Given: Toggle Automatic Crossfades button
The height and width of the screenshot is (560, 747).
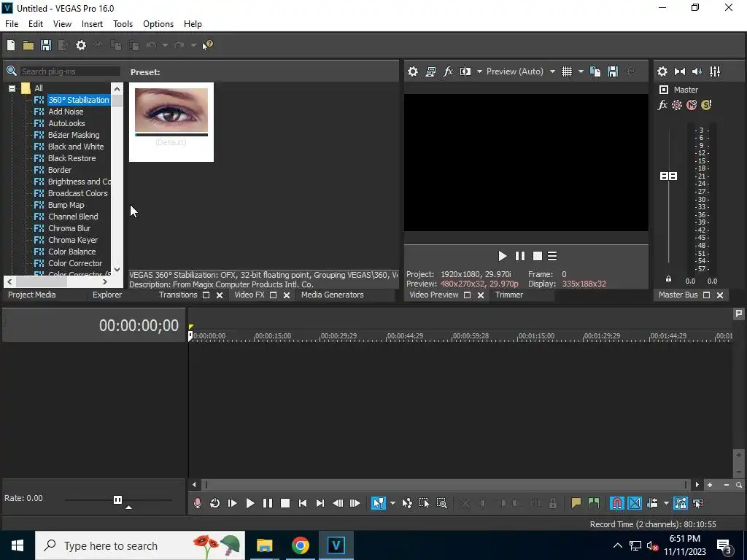Looking at the screenshot, I should point(635,503).
